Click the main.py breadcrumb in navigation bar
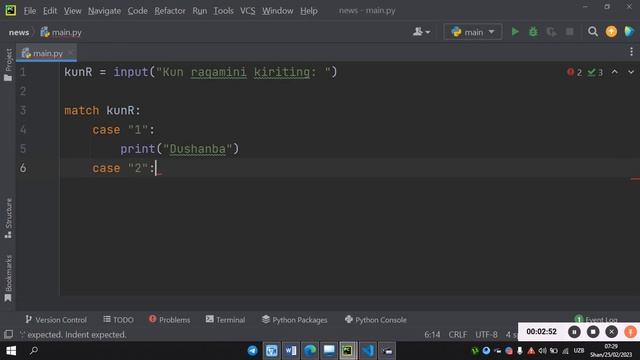Screen dimensions: 640x360 (x=61, y=32)
